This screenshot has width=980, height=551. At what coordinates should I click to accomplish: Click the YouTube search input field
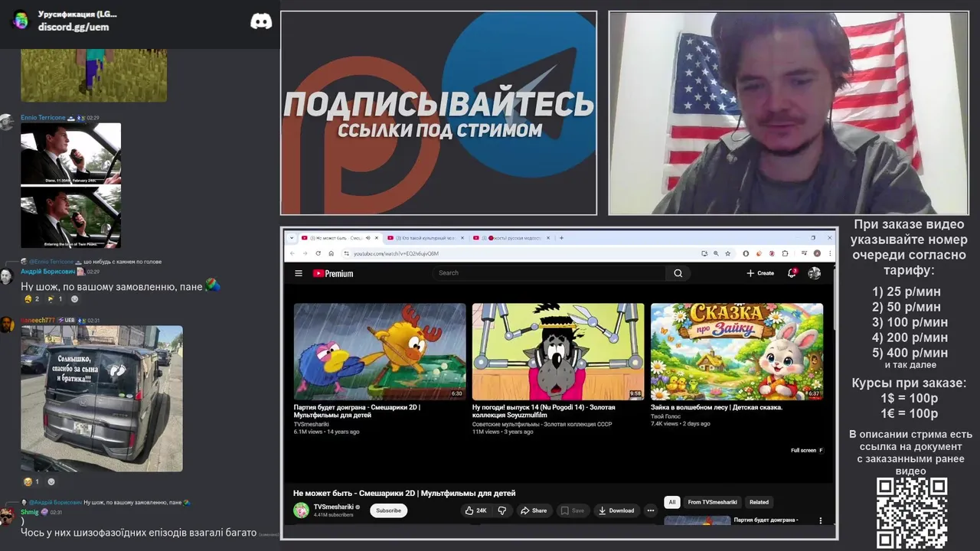tap(550, 273)
